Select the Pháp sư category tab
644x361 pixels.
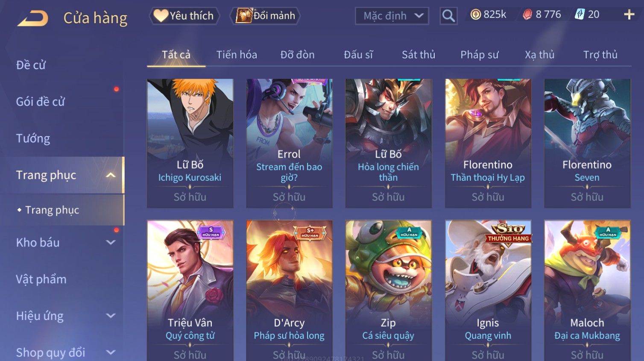pyautogui.click(x=479, y=55)
